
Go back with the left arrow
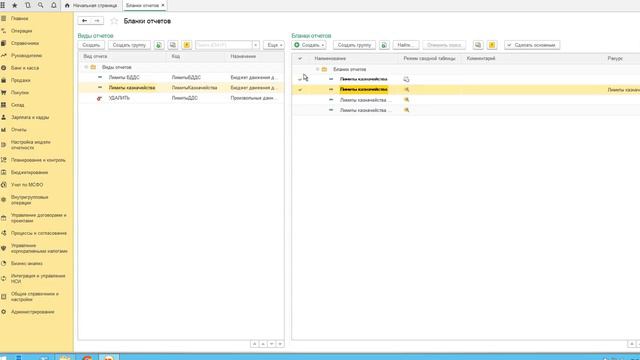(x=84, y=20)
